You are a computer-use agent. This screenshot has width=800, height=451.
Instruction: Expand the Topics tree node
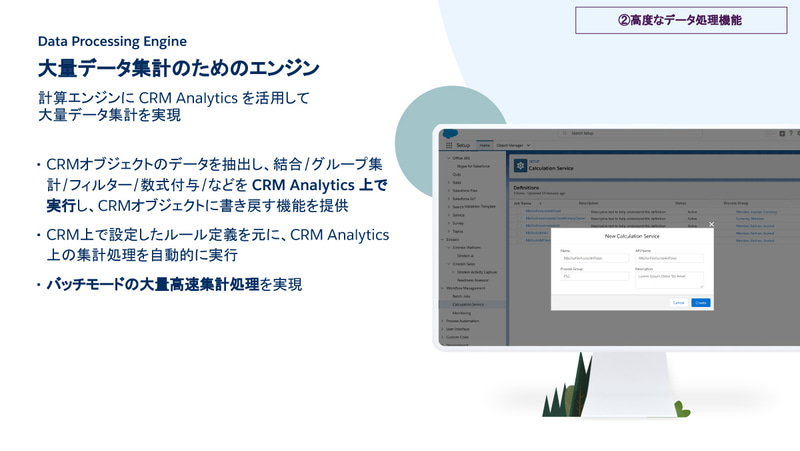449,231
